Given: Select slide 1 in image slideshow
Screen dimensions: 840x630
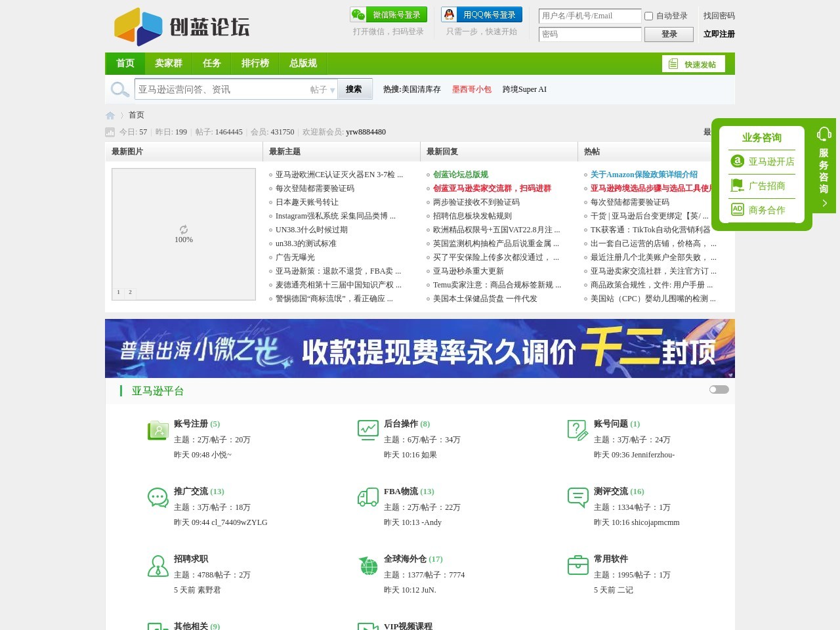Looking at the screenshot, I should pyautogui.click(x=119, y=292).
